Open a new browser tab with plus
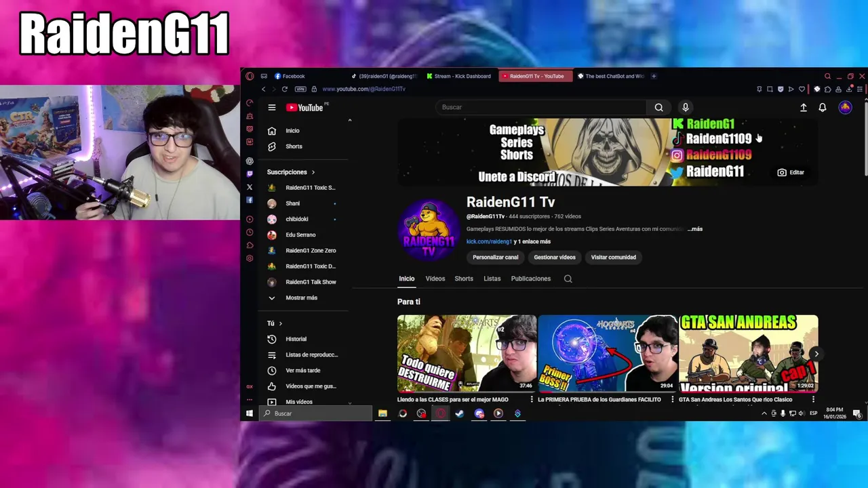This screenshot has height=488, width=868. (x=654, y=76)
